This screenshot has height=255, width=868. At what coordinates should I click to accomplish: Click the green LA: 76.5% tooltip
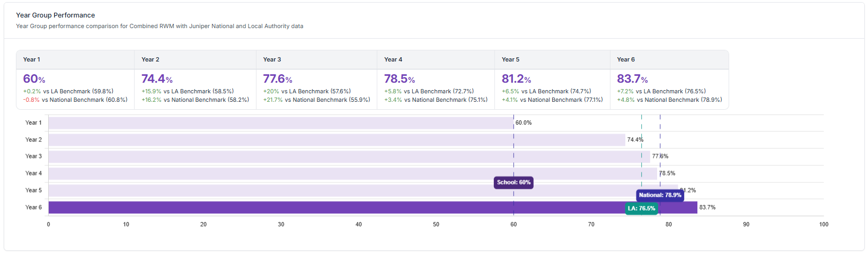point(641,208)
